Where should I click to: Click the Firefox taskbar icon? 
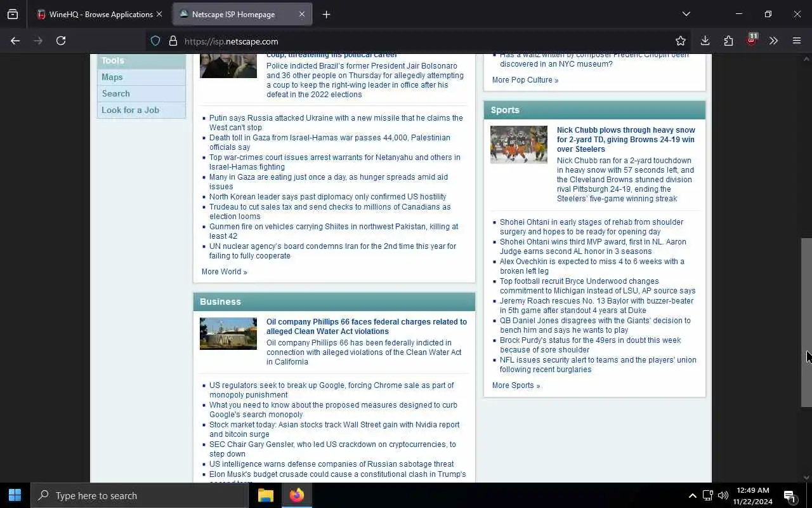click(x=296, y=495)
